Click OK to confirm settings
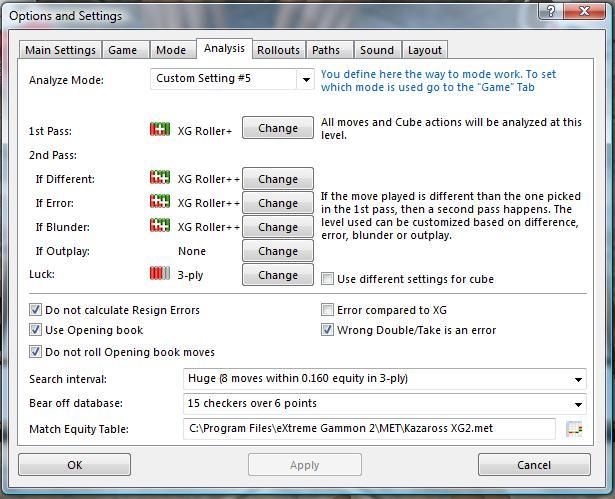This screenshot has height=499, width=615. point(74,465)
